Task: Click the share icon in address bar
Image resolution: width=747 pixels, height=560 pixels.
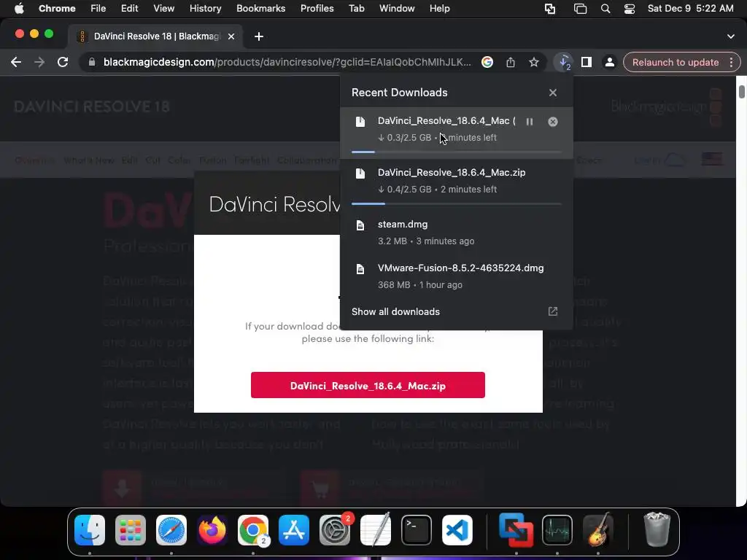Action: pyautogui.click(x=510, y=63)
